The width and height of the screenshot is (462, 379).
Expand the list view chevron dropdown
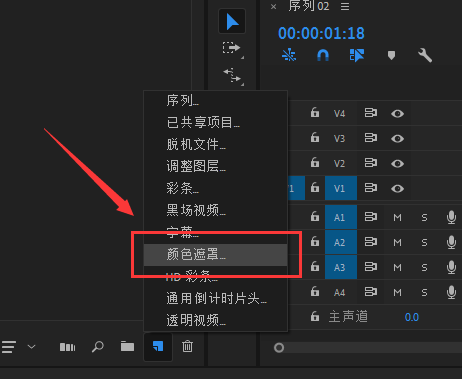31,347
